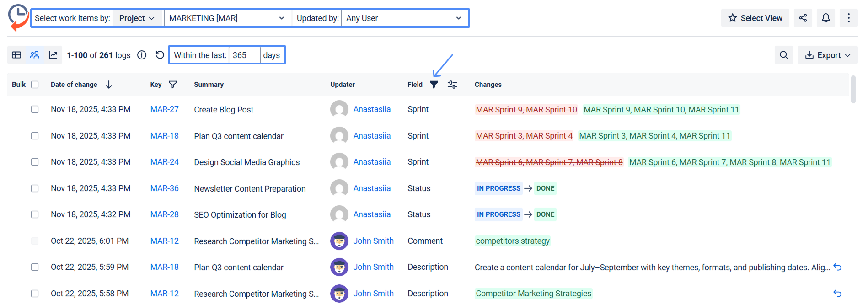868x305 pixels.
Task: Open the three-dot more options menu
Action: tap(848, 18)
